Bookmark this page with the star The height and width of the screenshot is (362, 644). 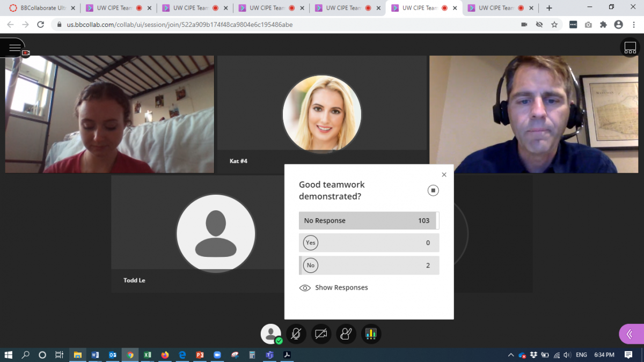[x=554, y=25]
